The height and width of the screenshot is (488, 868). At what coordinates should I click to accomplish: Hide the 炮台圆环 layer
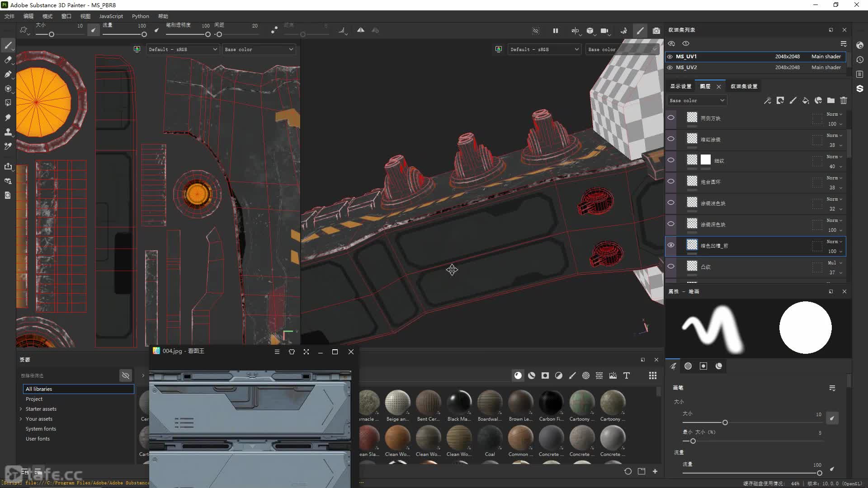[x=671, y=181]
